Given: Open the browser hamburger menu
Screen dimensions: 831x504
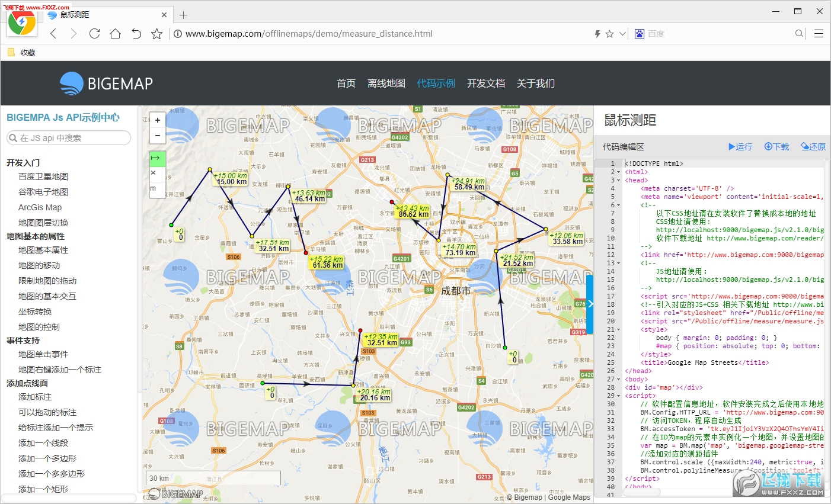Looking at the screenshot, I should tap(819, 34).
